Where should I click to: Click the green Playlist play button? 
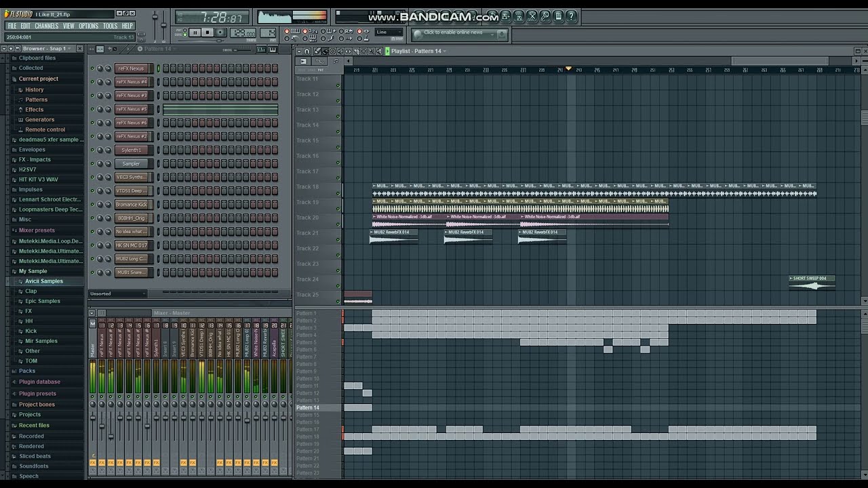(387, 52)
